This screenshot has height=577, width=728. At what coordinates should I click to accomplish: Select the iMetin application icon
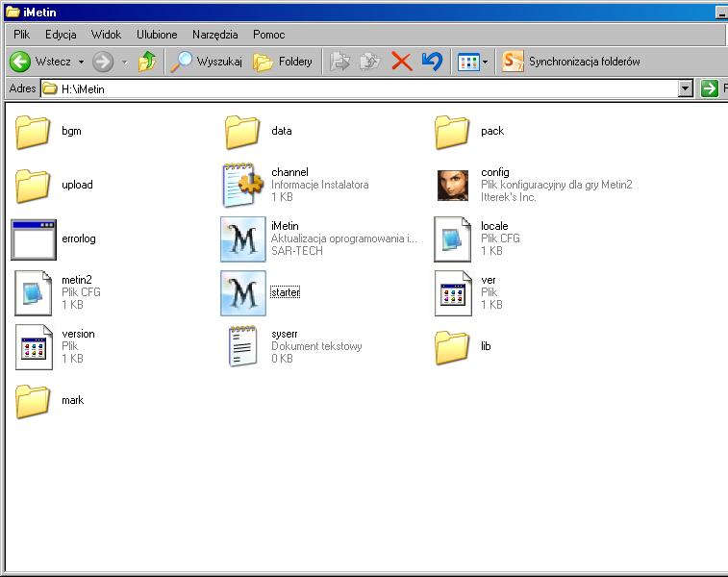243,239
